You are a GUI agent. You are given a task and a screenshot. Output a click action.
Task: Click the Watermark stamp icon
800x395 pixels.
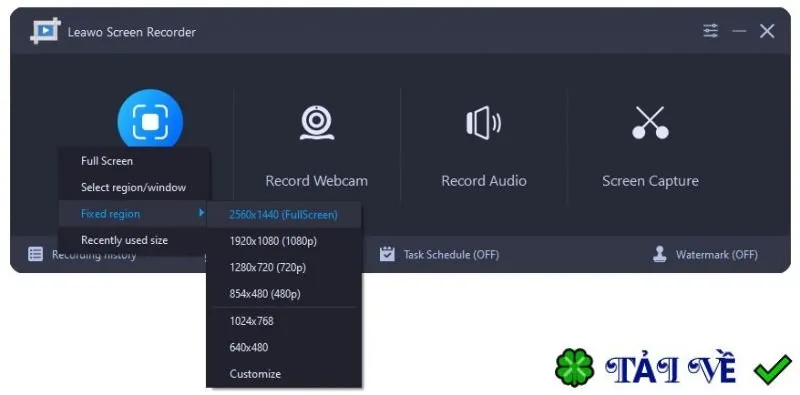660,254
